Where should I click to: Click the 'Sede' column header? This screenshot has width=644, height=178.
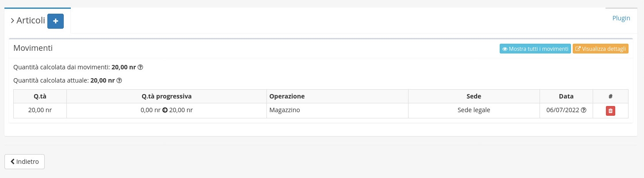point(474,96)
